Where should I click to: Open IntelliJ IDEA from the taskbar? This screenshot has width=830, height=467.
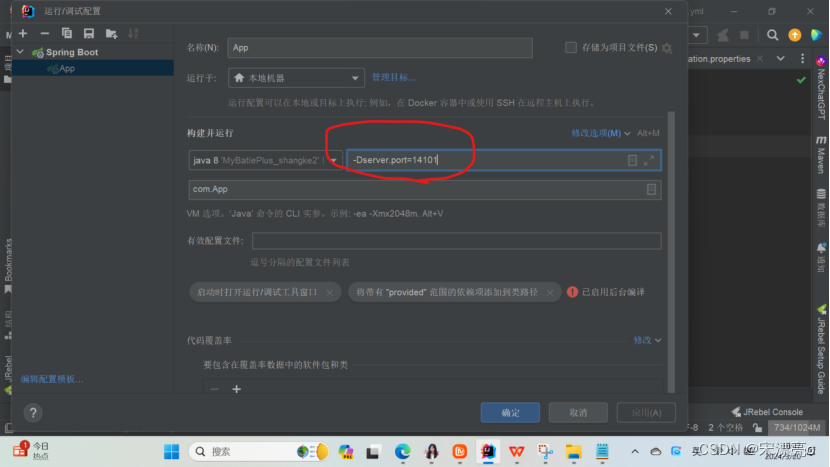point(488,452)
